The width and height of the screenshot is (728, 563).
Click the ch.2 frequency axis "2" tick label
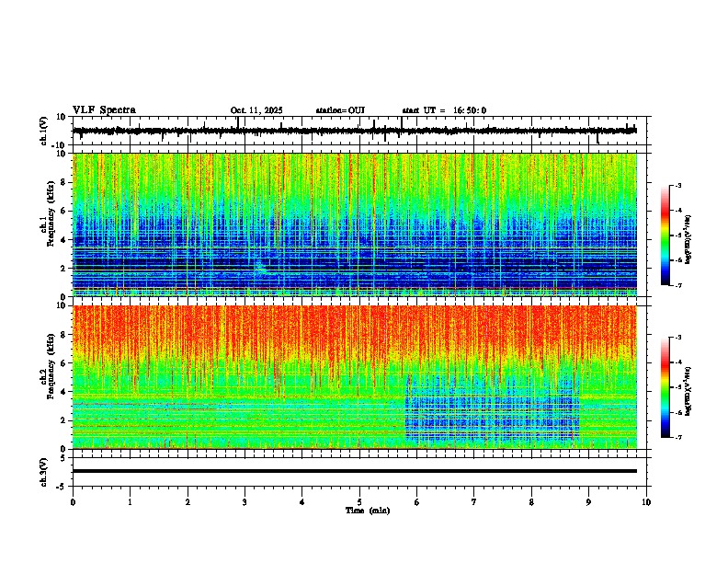[x=63, y=420]
